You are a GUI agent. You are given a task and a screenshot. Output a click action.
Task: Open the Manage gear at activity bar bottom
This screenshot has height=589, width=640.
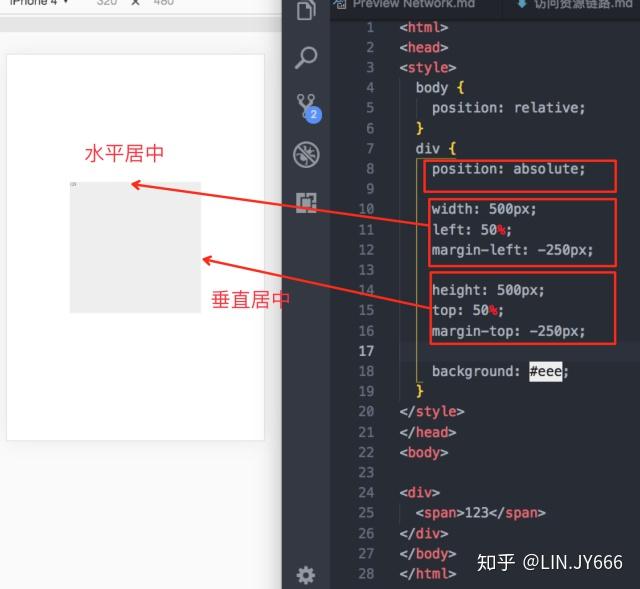click(x=306, y=575)
